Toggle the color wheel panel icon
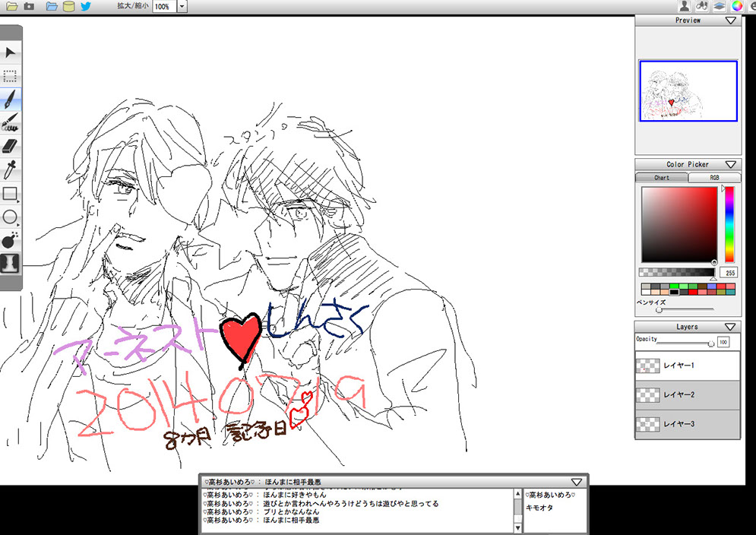Viewport: 756px width, 535px height. click(736, 6)
